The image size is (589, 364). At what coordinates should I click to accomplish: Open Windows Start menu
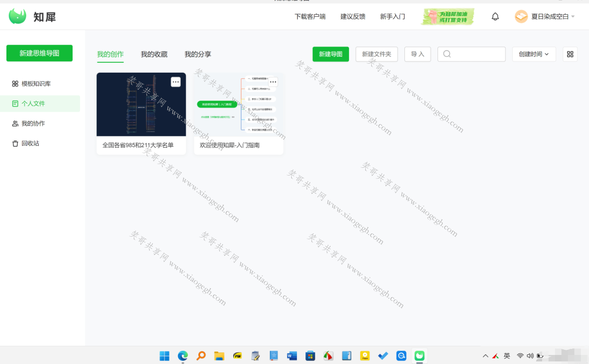(x=164, y=356)
